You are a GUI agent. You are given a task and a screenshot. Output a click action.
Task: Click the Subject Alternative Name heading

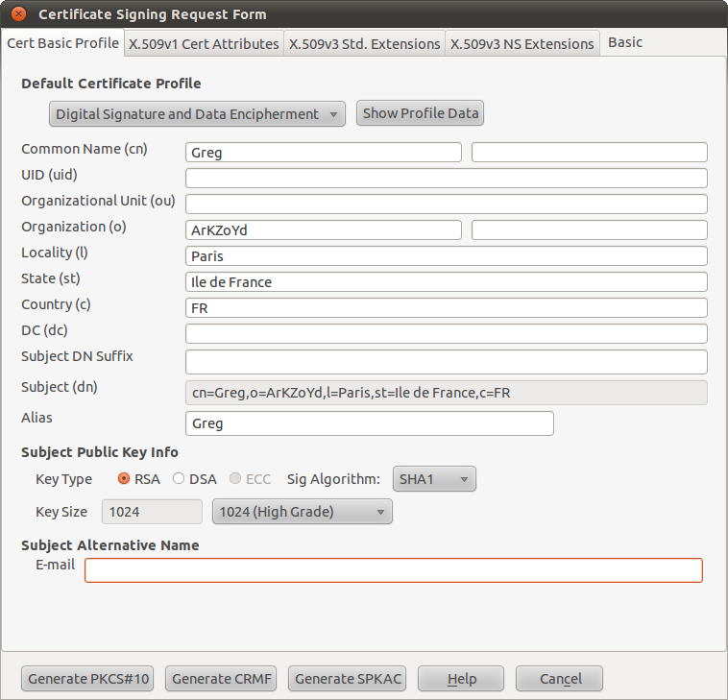tap(110, 545)
